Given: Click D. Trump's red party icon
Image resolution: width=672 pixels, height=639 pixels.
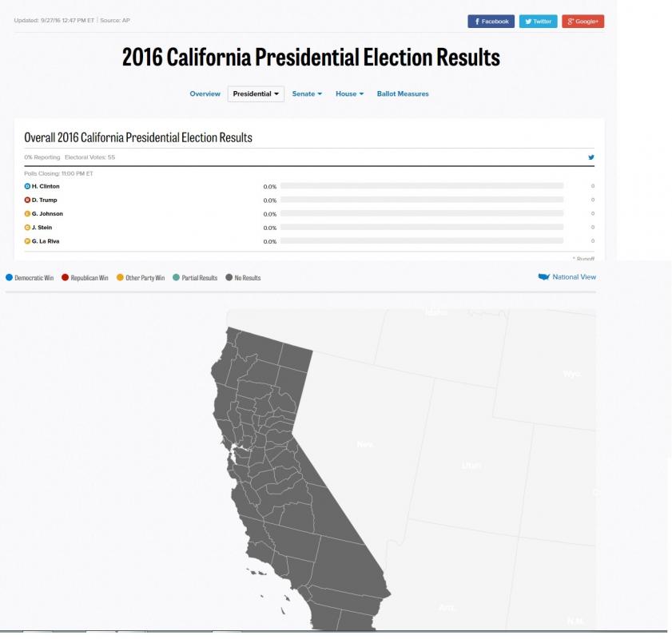Looking at the screenshot, I should (27, 200).
